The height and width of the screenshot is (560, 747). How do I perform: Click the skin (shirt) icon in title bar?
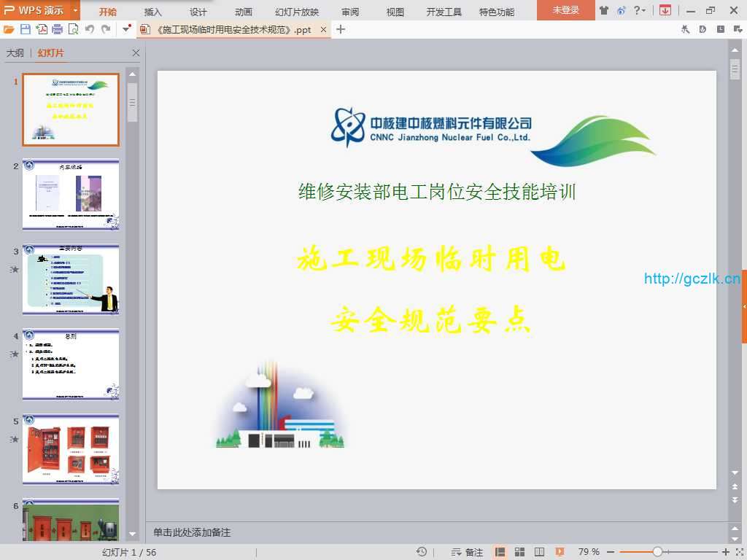[604, 10]
